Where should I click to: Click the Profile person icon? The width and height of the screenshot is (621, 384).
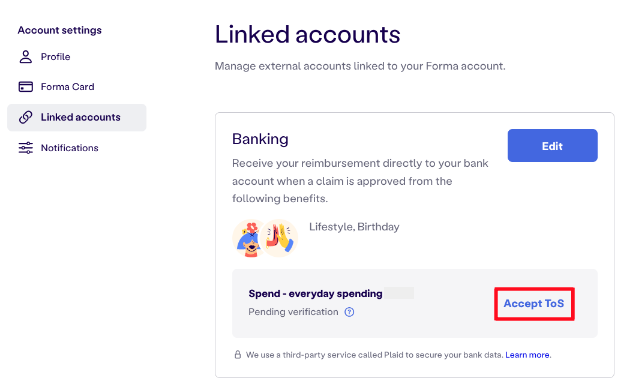26,57
